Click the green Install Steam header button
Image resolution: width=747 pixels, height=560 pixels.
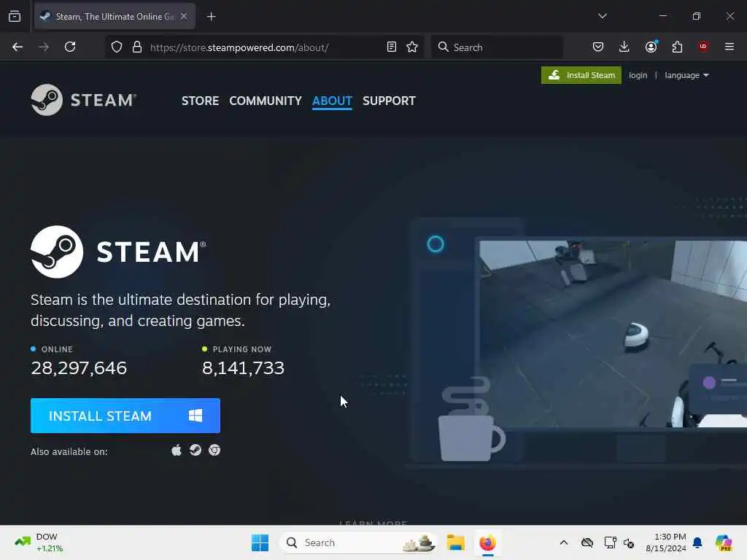581,75
